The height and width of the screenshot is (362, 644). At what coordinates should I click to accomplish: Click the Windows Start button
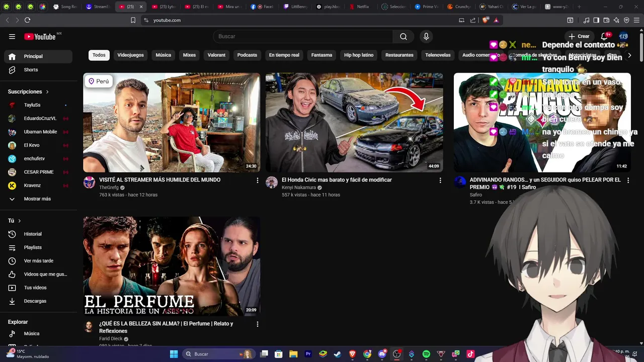coord(174,354)
